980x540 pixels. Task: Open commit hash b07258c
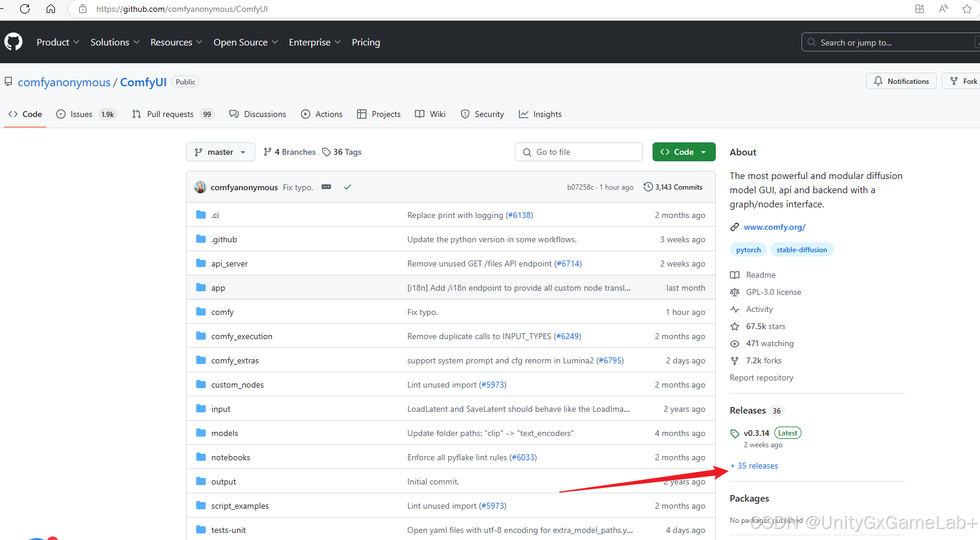tap(580, 187)
